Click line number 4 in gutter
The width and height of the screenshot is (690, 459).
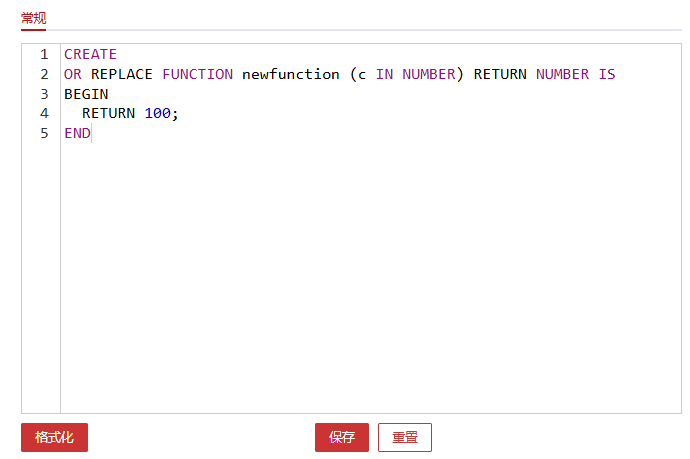(44, 113)
